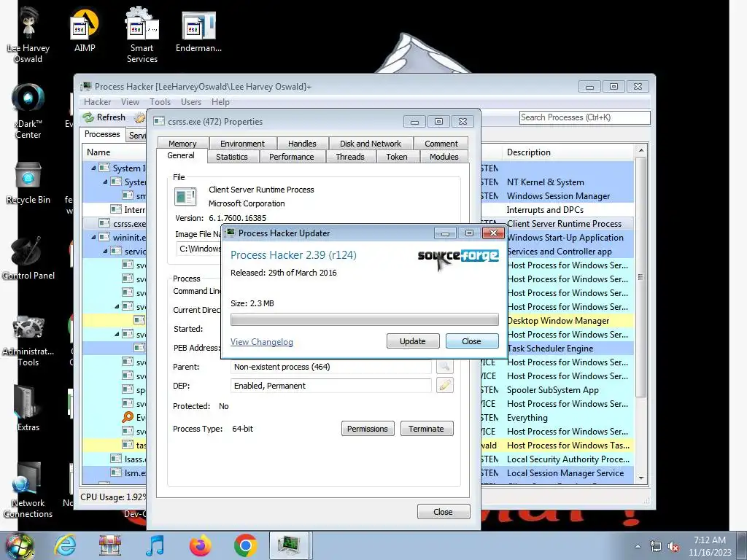Open Smart Services desktop icon
Viewport: 747px width, 560px height.
click(142, 35)
